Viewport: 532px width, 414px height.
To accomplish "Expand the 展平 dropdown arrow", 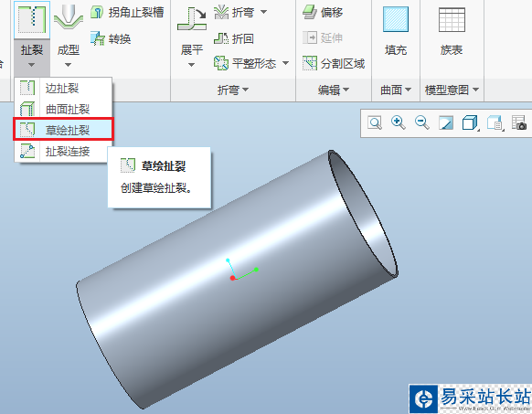I will point(191,65).
